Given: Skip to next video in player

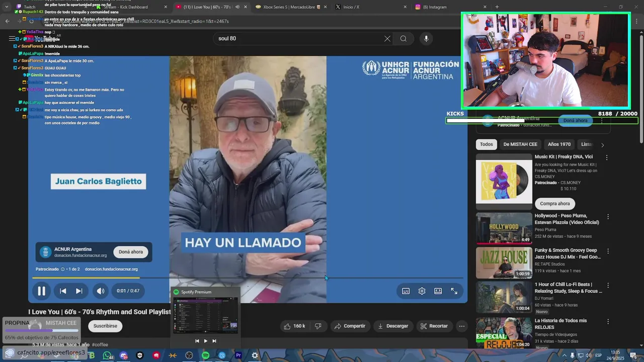Looking at the screenshot, I should point(79,291).
